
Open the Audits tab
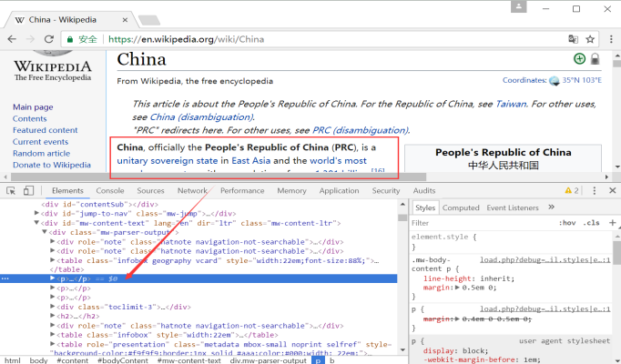click(x=424, y=191)
